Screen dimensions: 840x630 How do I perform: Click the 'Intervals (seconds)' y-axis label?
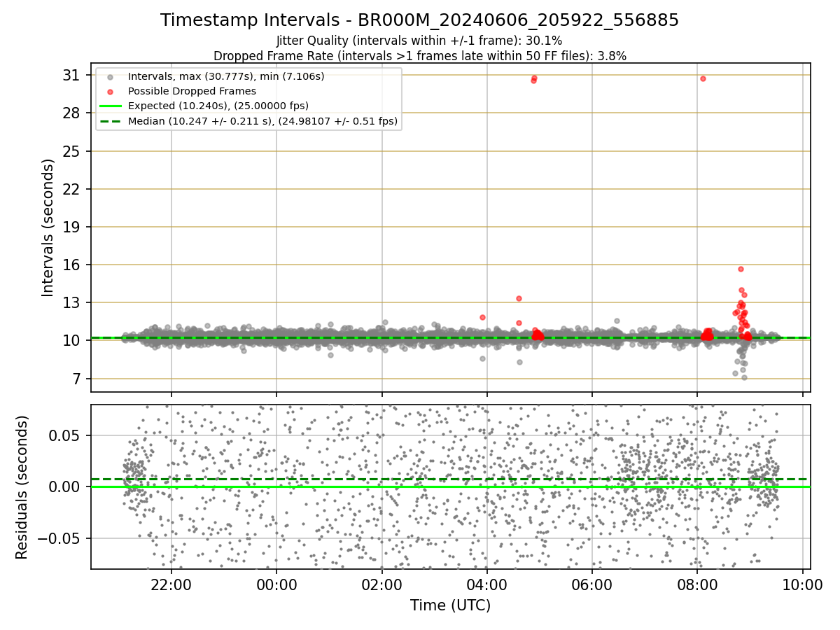point(48,227)
